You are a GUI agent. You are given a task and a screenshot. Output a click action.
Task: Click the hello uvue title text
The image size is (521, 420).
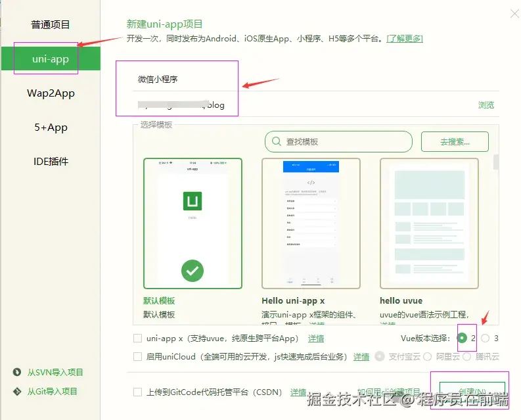pyautogui.click(x=401, y=300)
